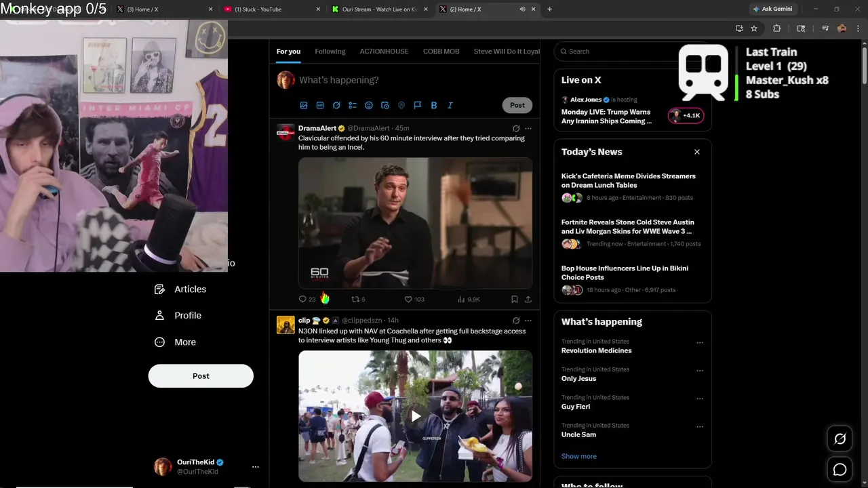Click Show more under What's happening
The height and width of the screenshot is (488, 868).
(x=579, y=457)
